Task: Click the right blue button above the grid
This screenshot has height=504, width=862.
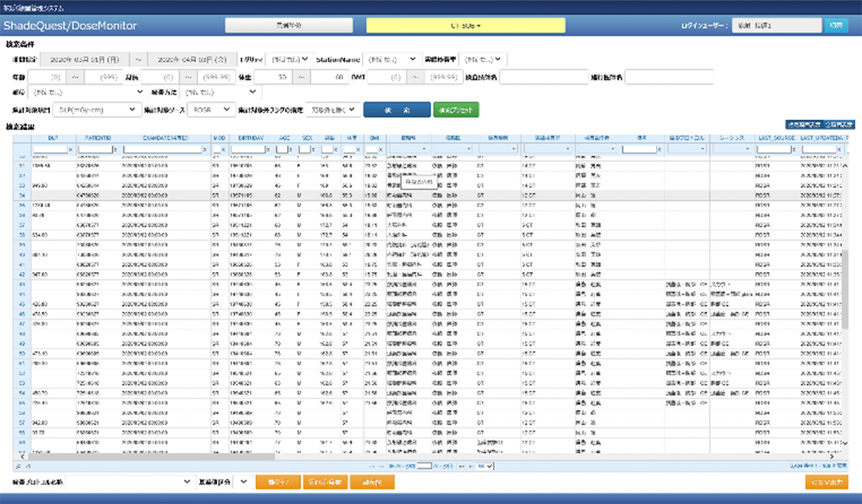Action: (x=839, y=125)
